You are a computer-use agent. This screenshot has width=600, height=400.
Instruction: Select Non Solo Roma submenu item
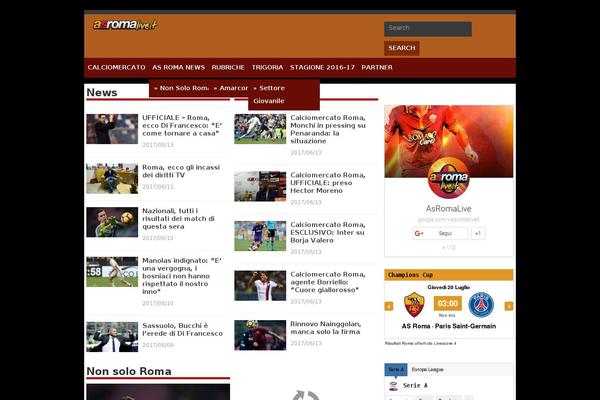(181, 88)
